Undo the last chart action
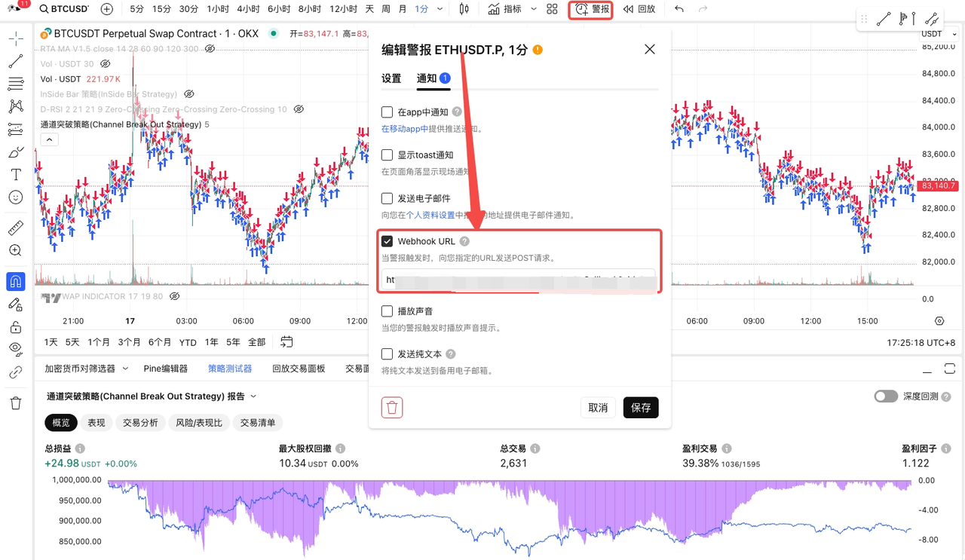 tap(679, 9)
